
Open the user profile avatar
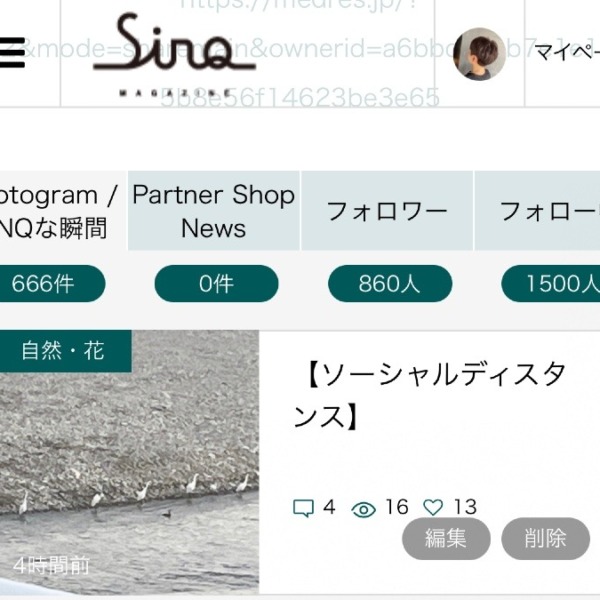click(x=479, y=54)
